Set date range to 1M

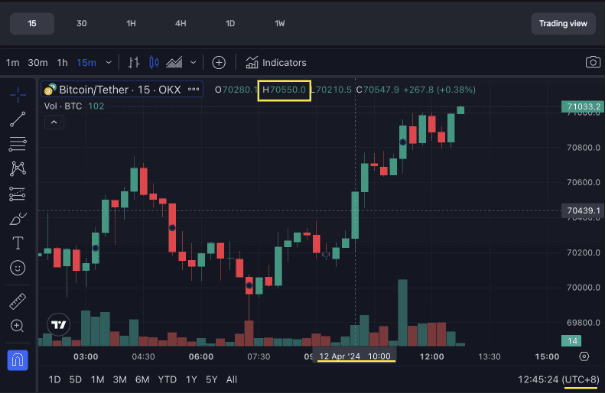click(x=97, y=379)
